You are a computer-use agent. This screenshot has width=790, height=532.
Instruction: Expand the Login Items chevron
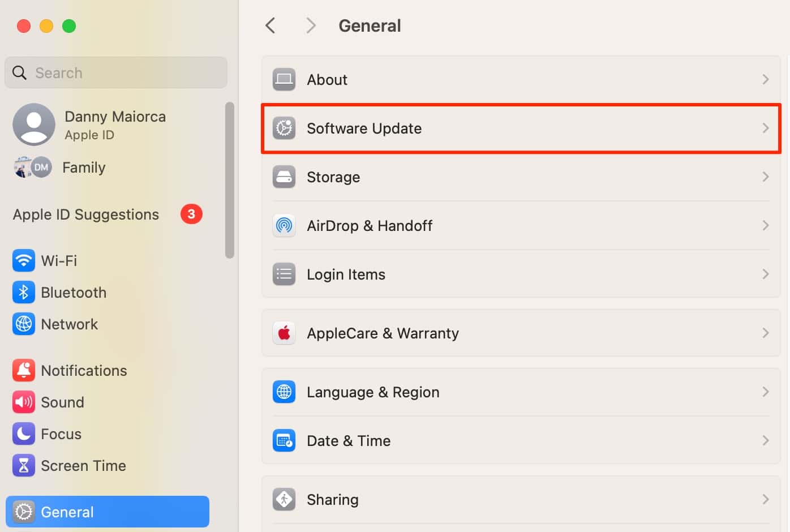pyautogui.click(x=765, y=274)
